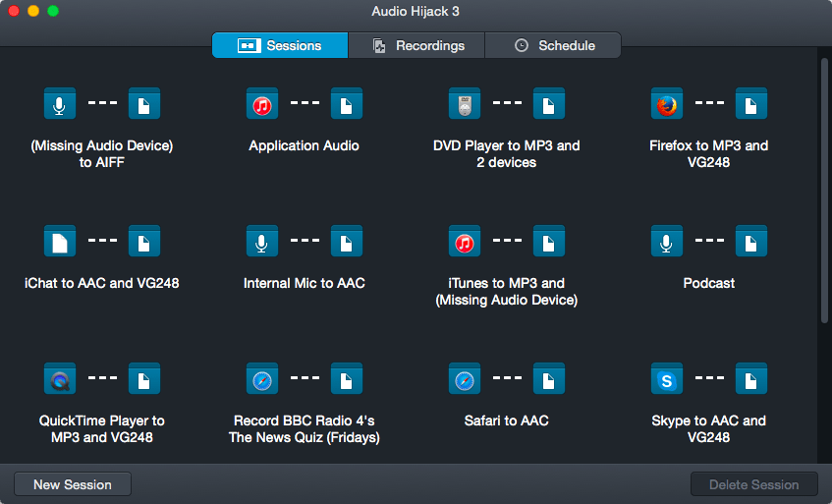Click the DVD Player source icon
832x504 pixels.
(465, 104)
